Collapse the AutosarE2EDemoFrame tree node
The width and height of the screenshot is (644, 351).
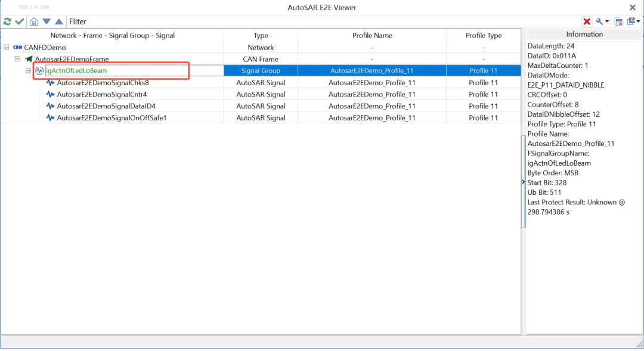click(x=17, y=59)
